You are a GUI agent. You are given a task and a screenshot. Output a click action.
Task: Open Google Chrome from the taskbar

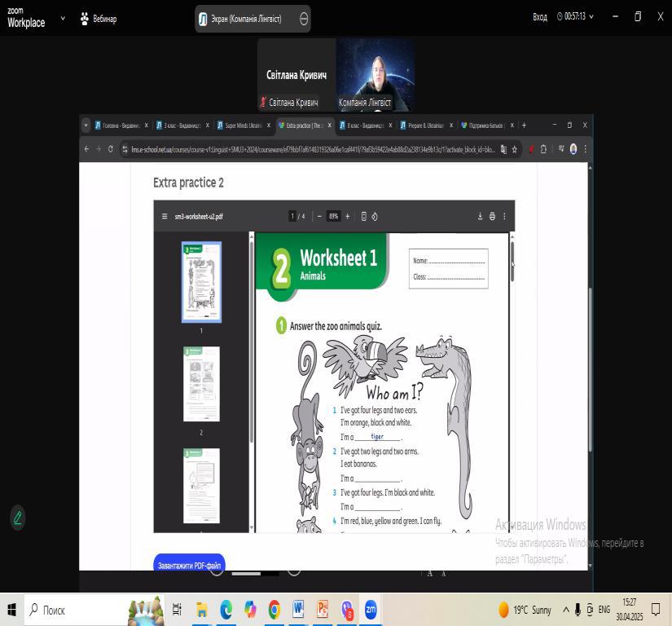click(275, 610)
